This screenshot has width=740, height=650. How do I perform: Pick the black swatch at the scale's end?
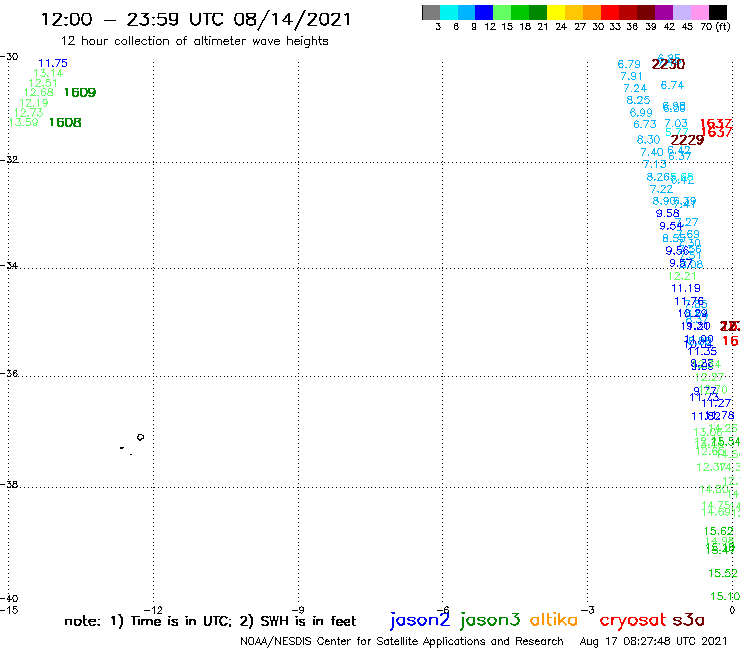pyautogui.click(x=718, y=12)
